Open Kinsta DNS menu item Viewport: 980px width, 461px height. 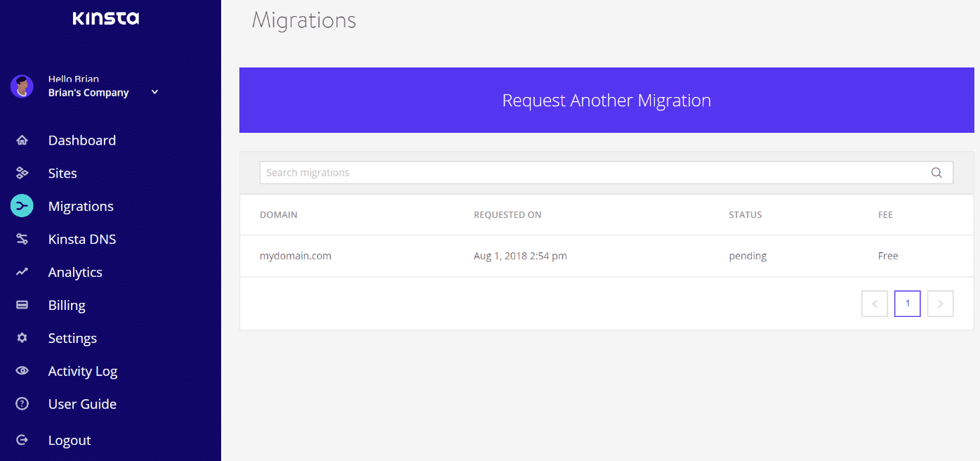tap(82, 239)
